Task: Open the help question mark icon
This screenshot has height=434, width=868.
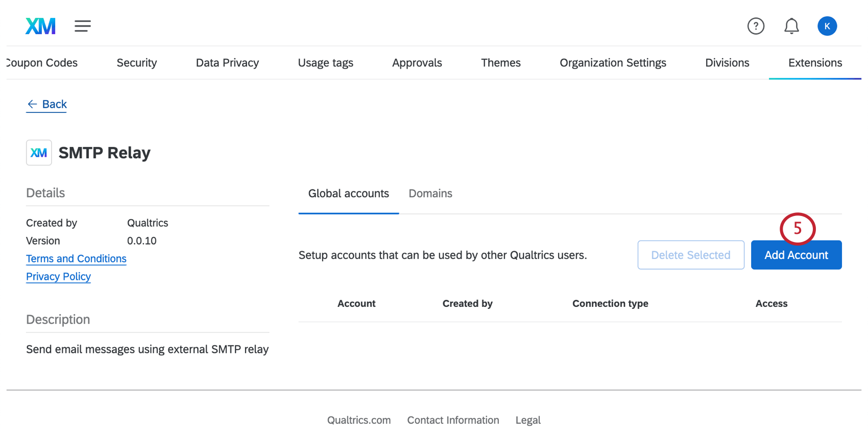Action: [756, 26]
